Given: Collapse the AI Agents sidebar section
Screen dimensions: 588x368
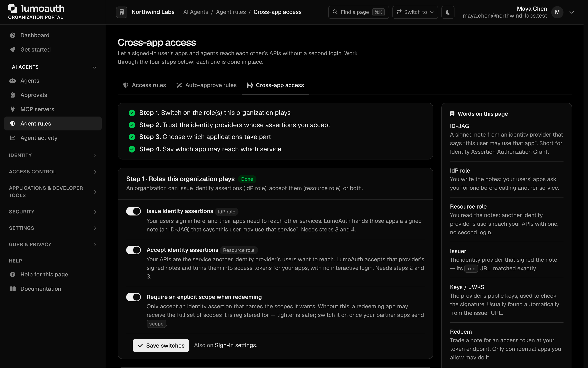Looking at the screenshot, I should pos(53,67).
